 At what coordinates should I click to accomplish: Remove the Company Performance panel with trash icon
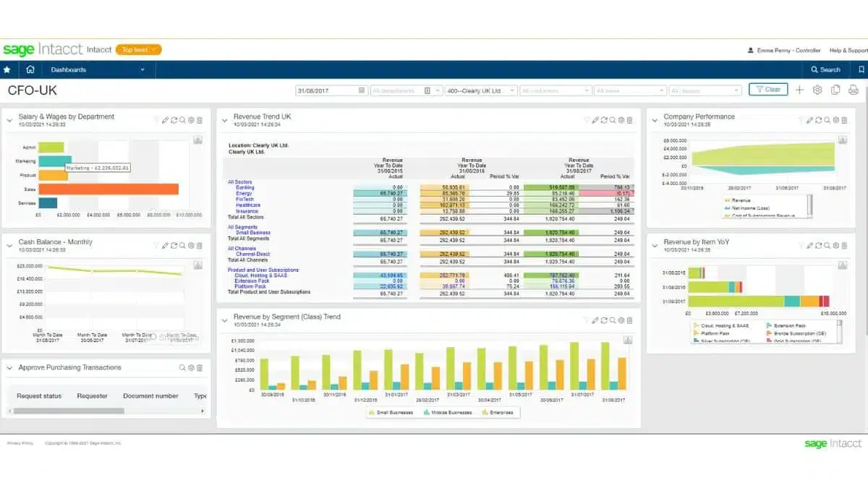pyautogui.click(x=844, y=120)
